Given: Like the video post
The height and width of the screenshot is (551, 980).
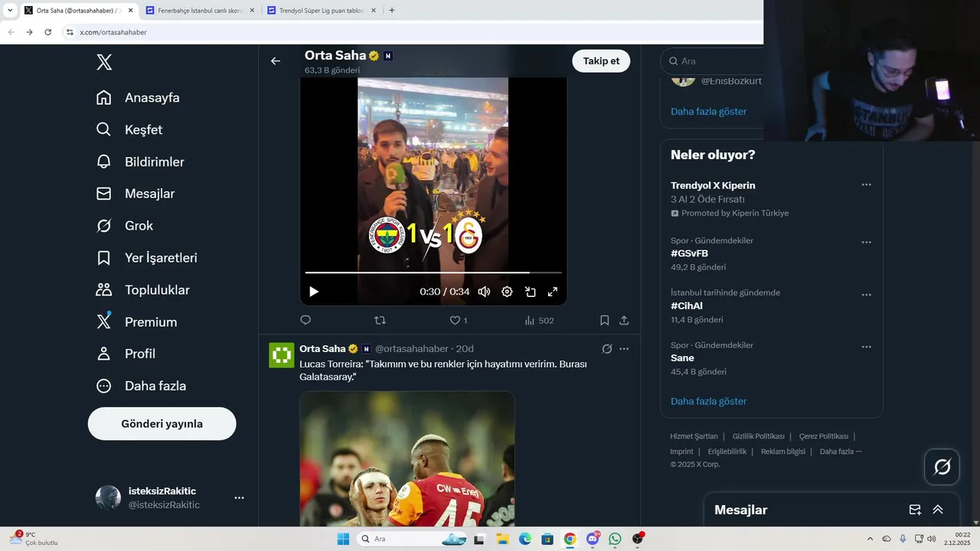Looking at the screenshot, I should [x=458, y=321].
